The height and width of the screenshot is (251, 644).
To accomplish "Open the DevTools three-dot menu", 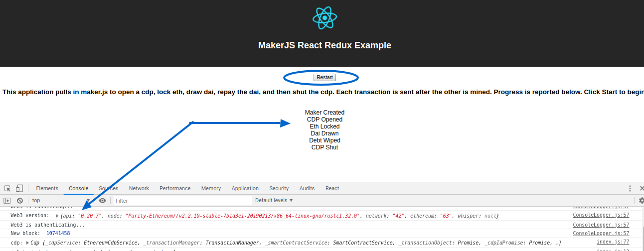I will (x=631, y=188).
